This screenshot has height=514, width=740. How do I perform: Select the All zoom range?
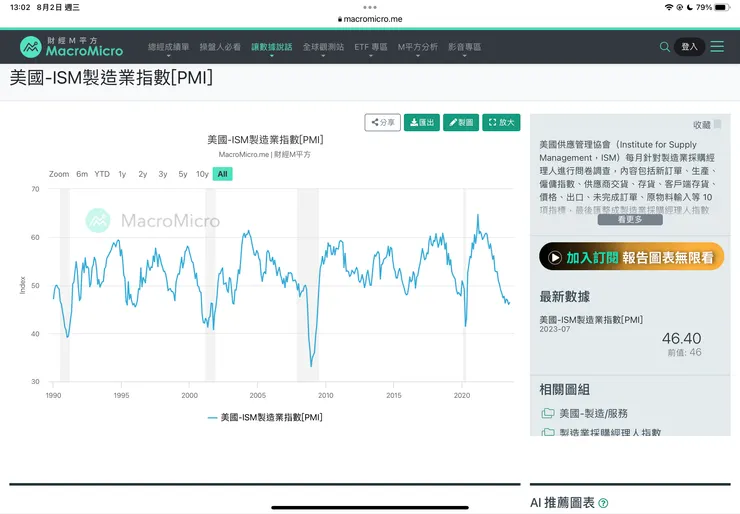[x=222, y=174]
